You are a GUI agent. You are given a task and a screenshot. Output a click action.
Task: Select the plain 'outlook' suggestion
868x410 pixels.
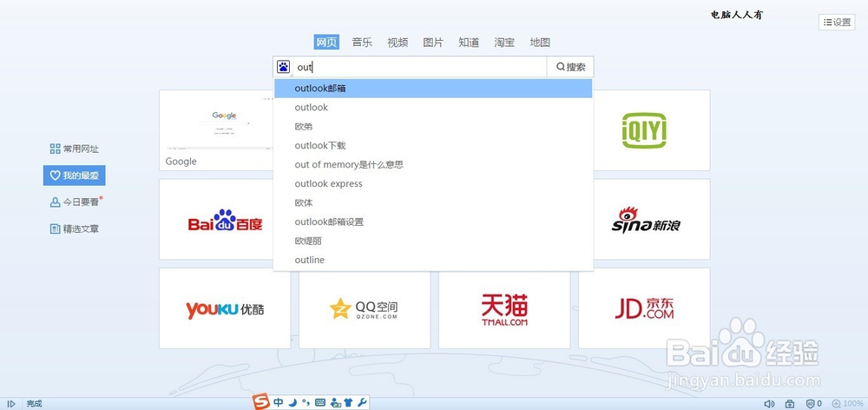click(x=433, y=108)
